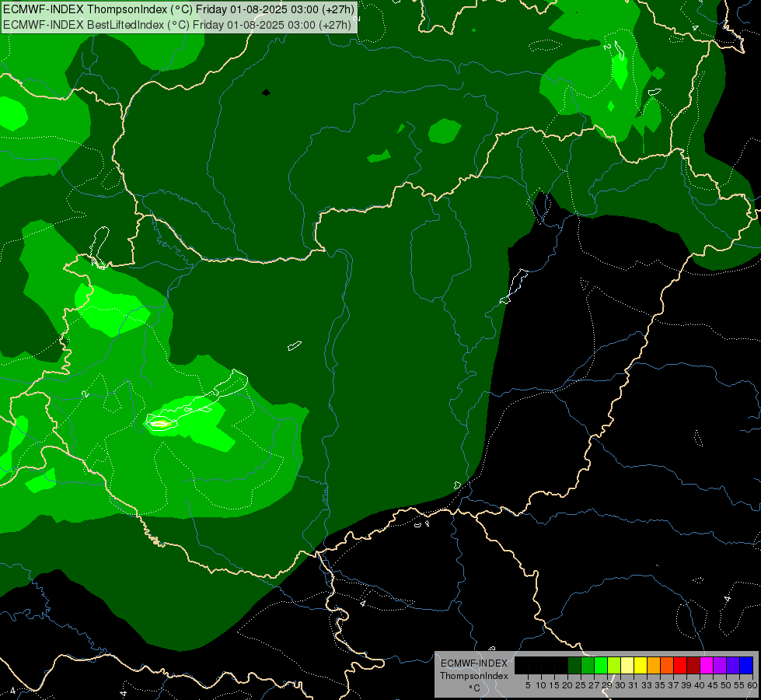Viewport: 761px width, 700px height.
Task: Click the magenta 40-45 legend swatch
Action: pyautogui.click(x=707, y=666)
